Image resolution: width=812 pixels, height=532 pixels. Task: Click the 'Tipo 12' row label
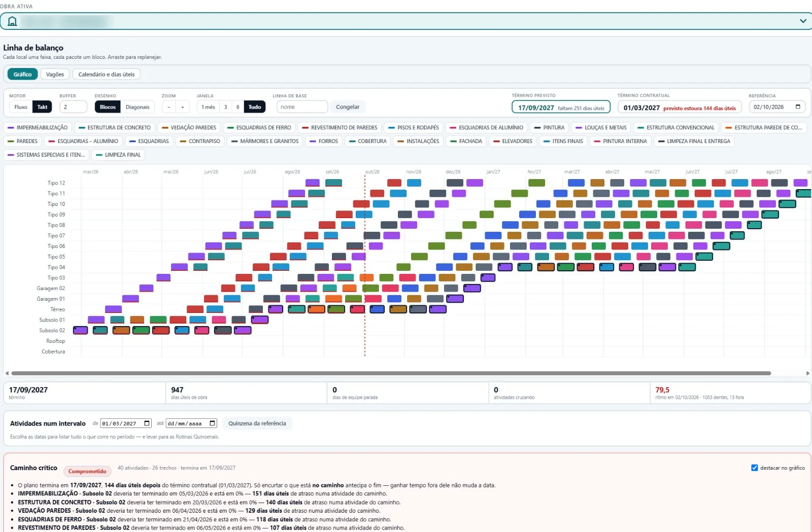coord(56,183)
